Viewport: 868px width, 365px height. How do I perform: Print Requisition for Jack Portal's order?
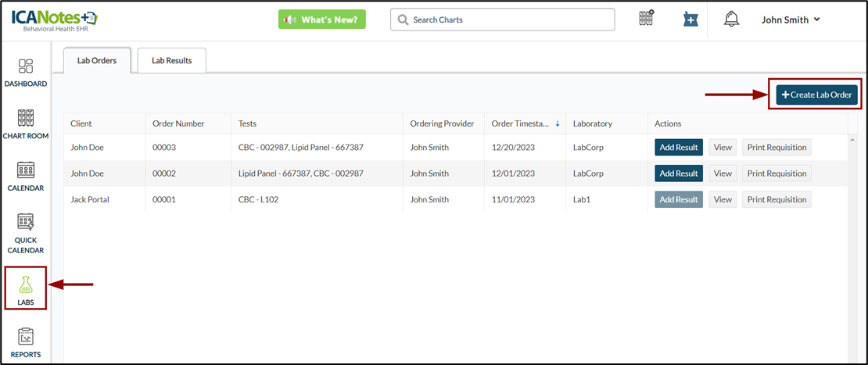[776, 199]
